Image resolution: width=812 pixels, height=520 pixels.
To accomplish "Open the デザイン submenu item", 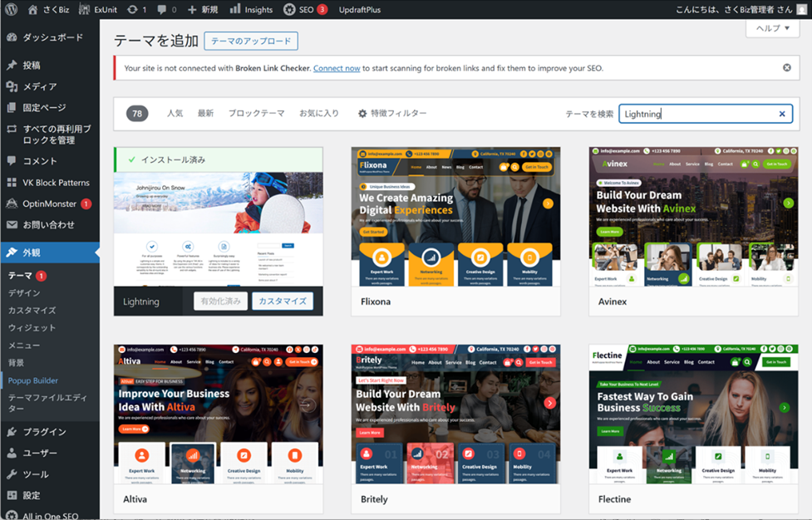I will tap(24, 293).
